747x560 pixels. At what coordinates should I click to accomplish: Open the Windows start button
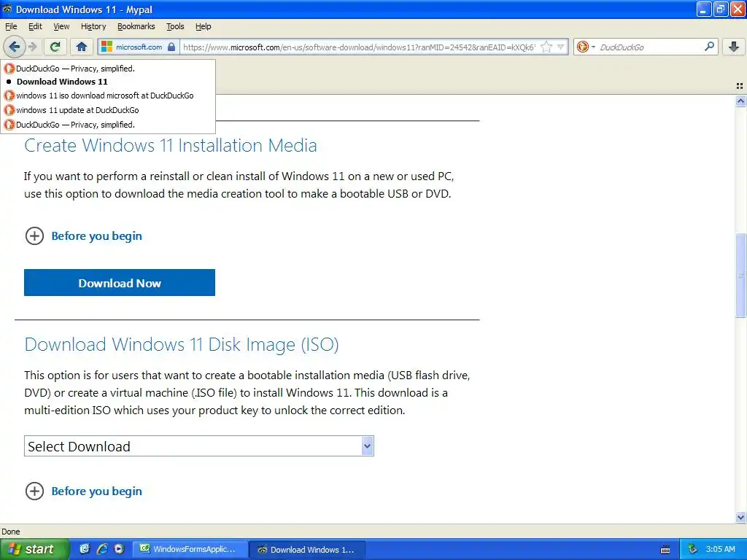34,549
